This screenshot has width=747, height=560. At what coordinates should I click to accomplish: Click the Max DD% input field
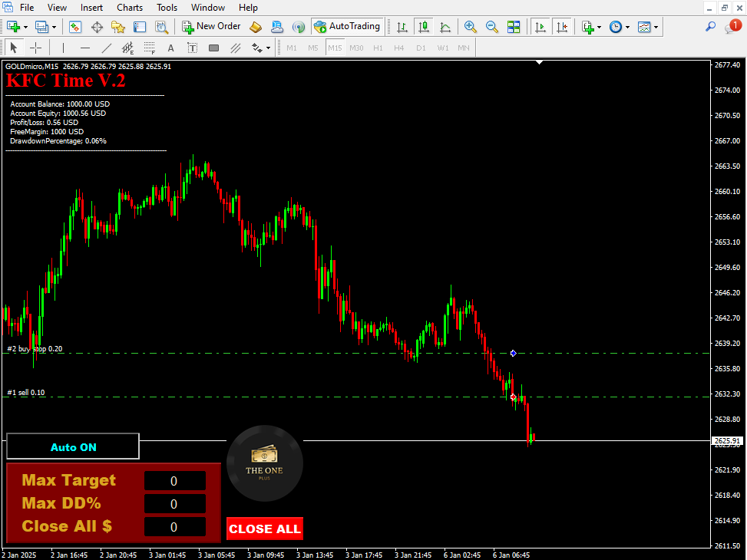pyautogui.click(x=175, y=504)
